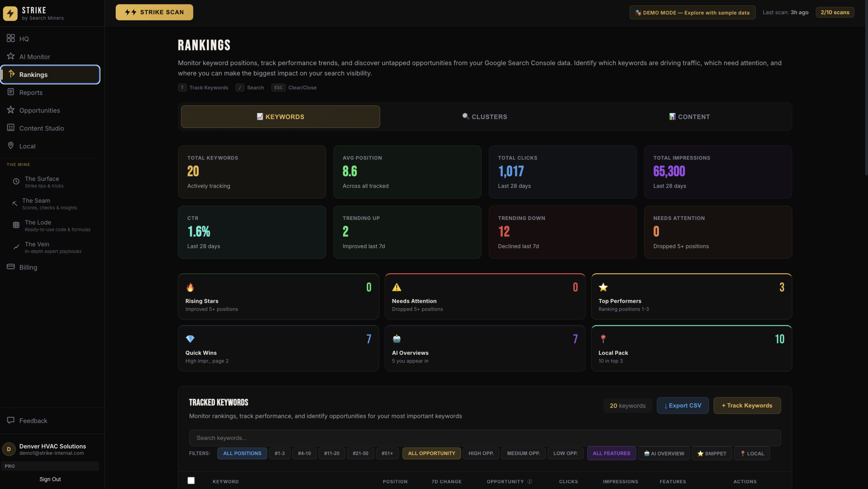The width and height of the screenshot is (868, 489).
Task: Click the Total Impressions 65,300 value
Action: (669, 172)
